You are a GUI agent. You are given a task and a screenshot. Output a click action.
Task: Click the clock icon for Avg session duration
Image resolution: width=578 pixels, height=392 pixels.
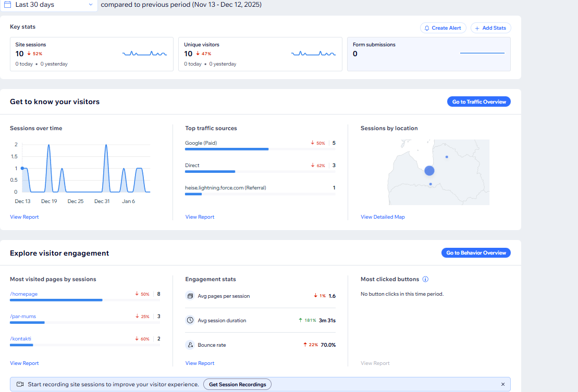click(190, 321)
